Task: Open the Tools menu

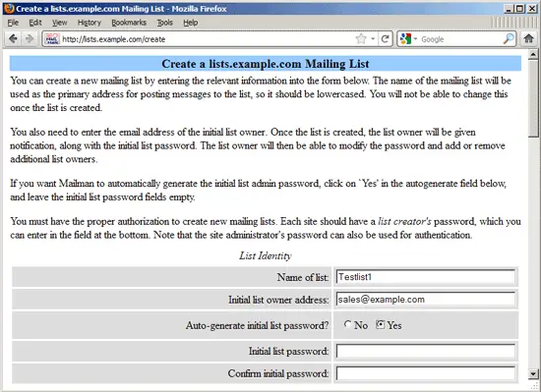Action: click(164, 23)
